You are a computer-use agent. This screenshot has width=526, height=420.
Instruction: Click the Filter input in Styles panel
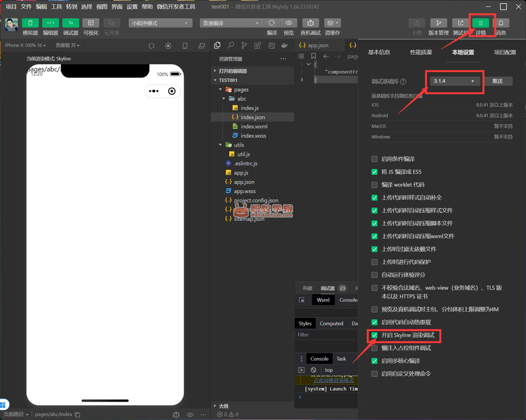(x=326, y=334)
